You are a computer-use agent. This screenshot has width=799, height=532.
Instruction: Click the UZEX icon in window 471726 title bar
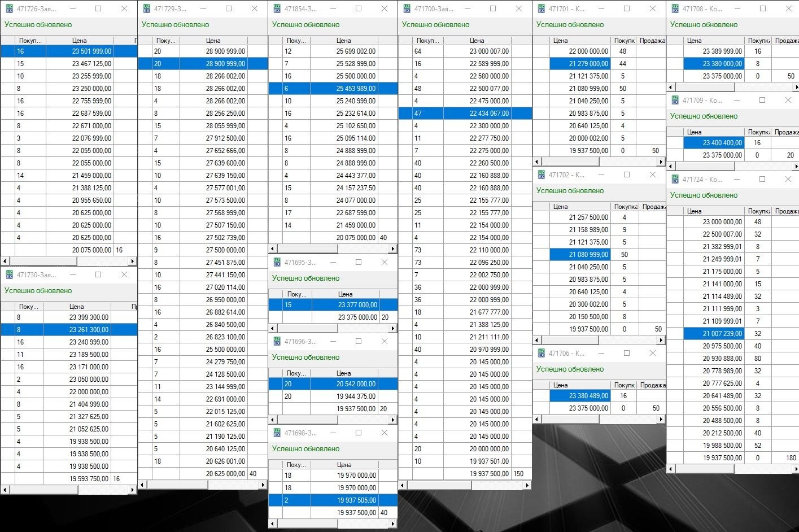10,9
